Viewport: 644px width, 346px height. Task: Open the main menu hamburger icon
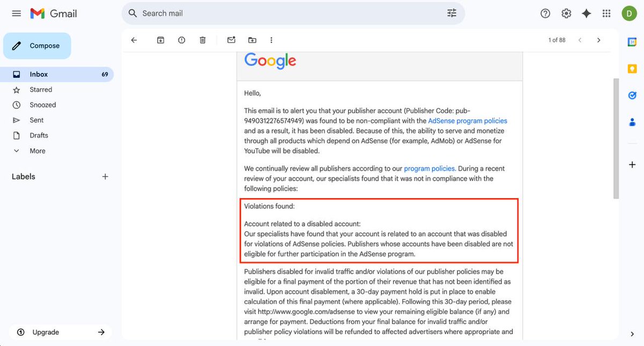tap(16, 13)
